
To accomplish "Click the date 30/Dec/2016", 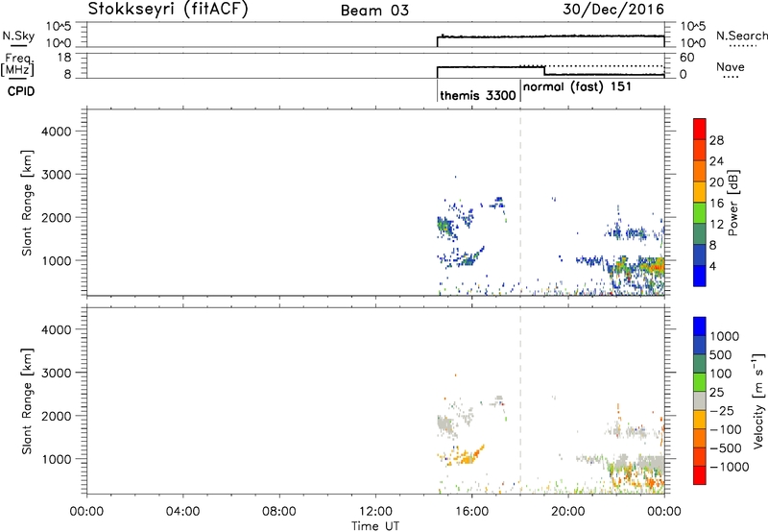I will 613,10.
